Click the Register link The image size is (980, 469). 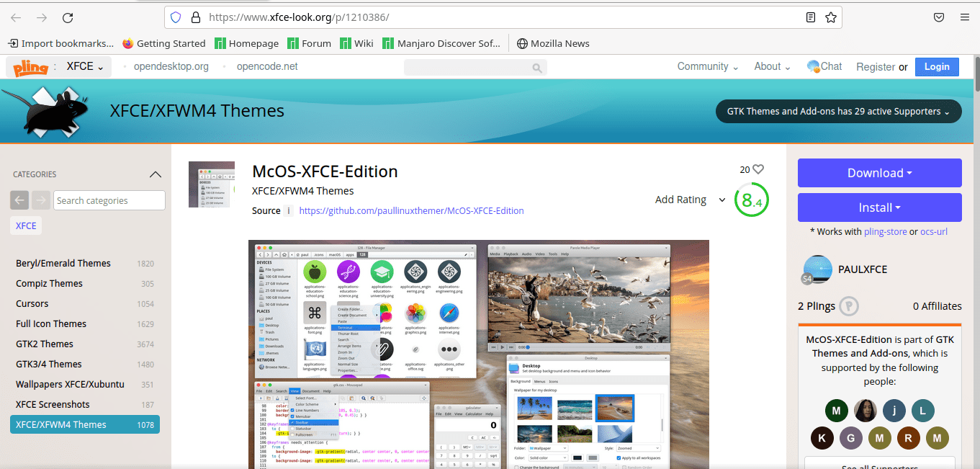pyautogui.click(x=876, y=66)
